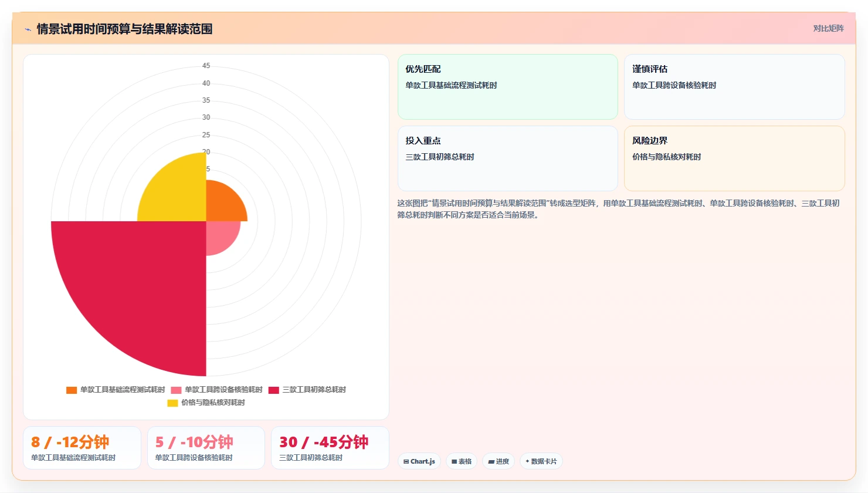
Task: Click the 对比矩阵 label in header
Action: pyautogui.click(x=828, y=29)
